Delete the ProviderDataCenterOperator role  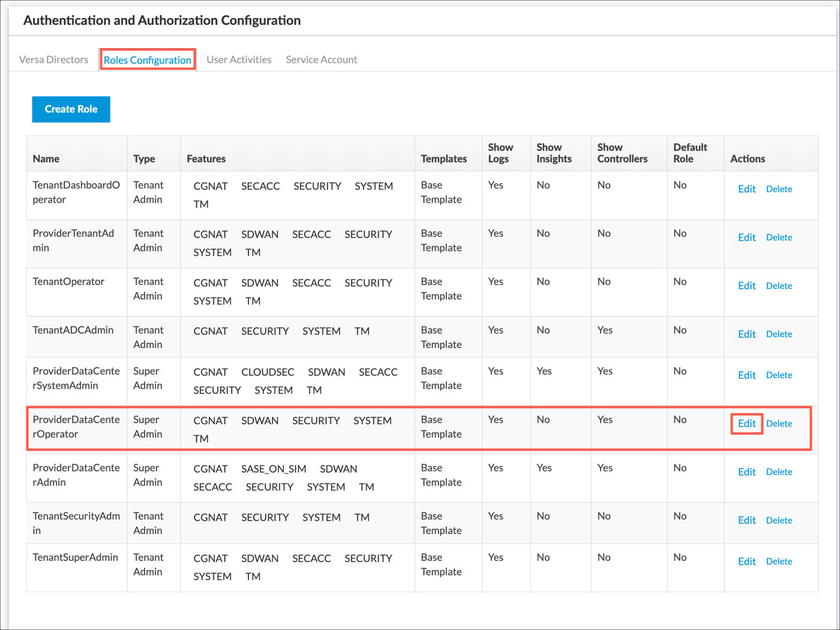tap(779, 424)
